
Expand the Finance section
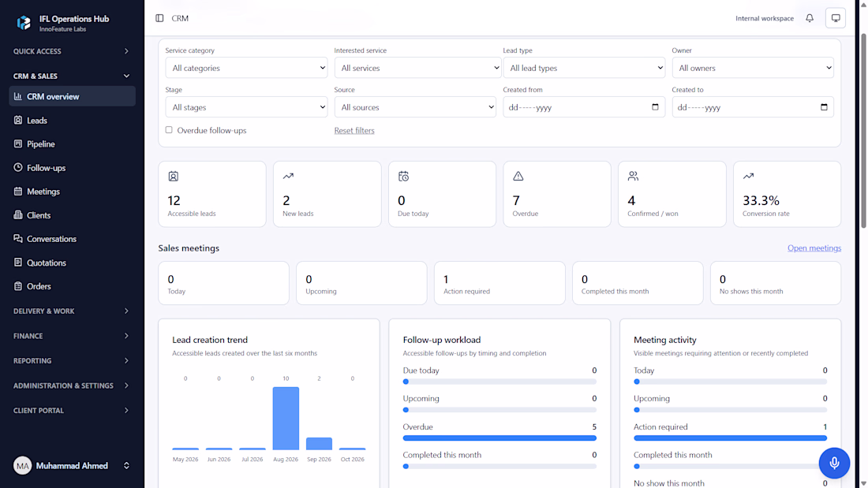coord(72,336)
